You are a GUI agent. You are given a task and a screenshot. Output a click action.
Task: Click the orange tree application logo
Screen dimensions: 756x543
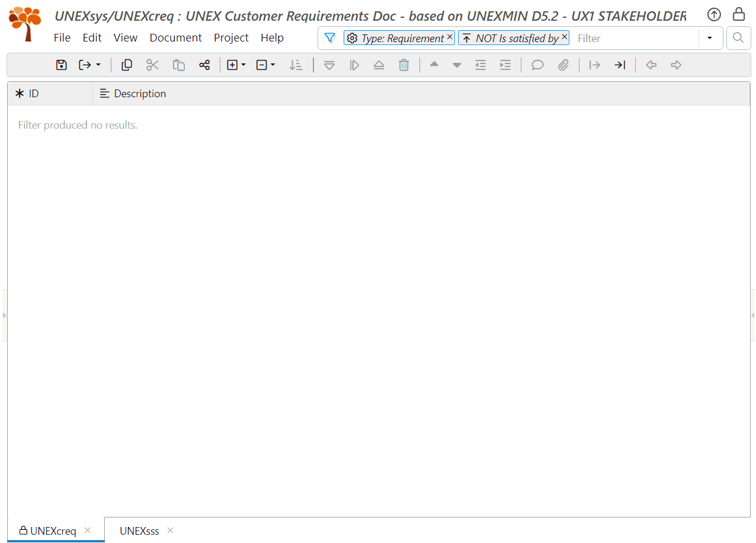click(x=25, y=24)
